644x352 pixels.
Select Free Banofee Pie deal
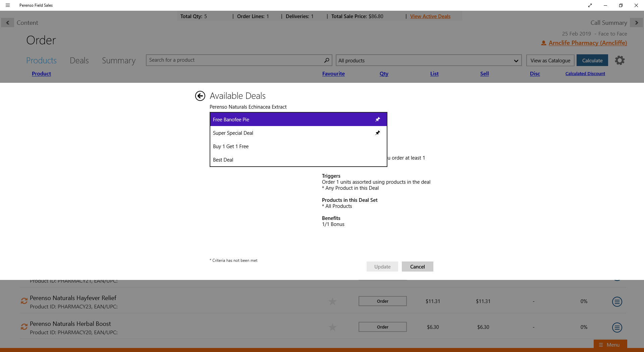tap(299, 119)
